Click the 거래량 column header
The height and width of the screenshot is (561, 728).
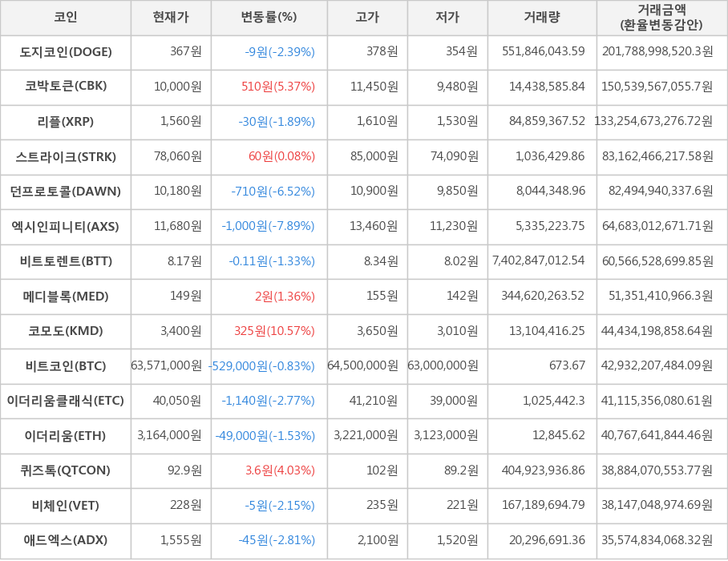(542, 18)
